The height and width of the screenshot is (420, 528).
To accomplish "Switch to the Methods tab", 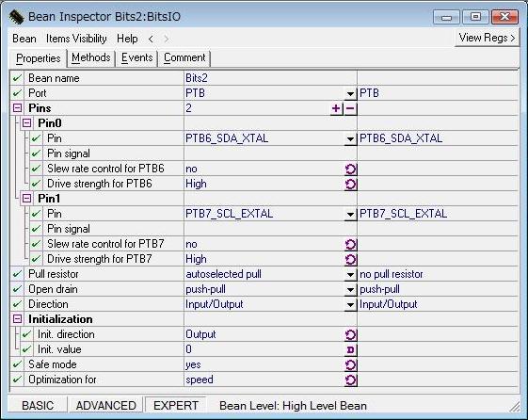I will coord(91,58).
